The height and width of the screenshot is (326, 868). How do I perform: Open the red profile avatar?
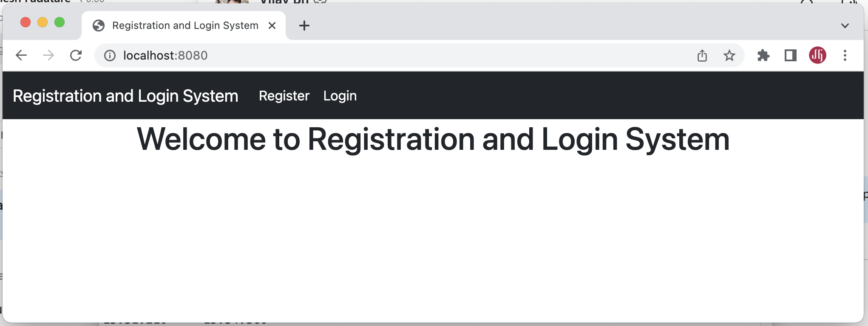point(817,55)
